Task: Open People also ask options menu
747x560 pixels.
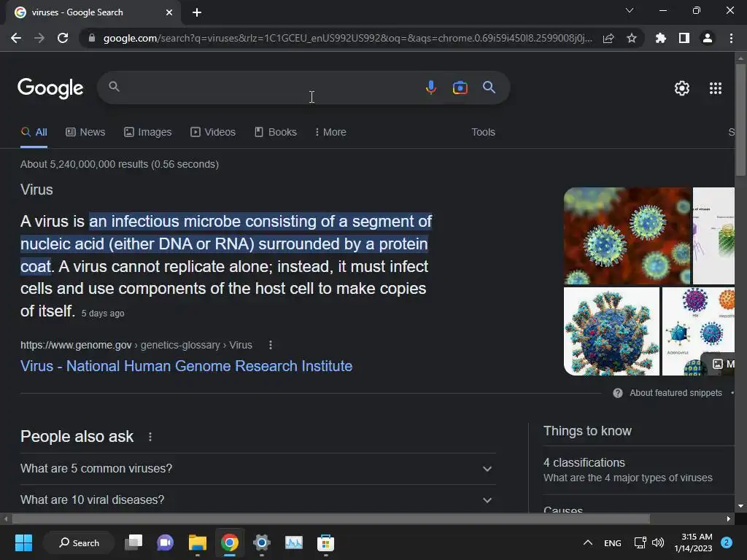Action: [x=150, y=437]
